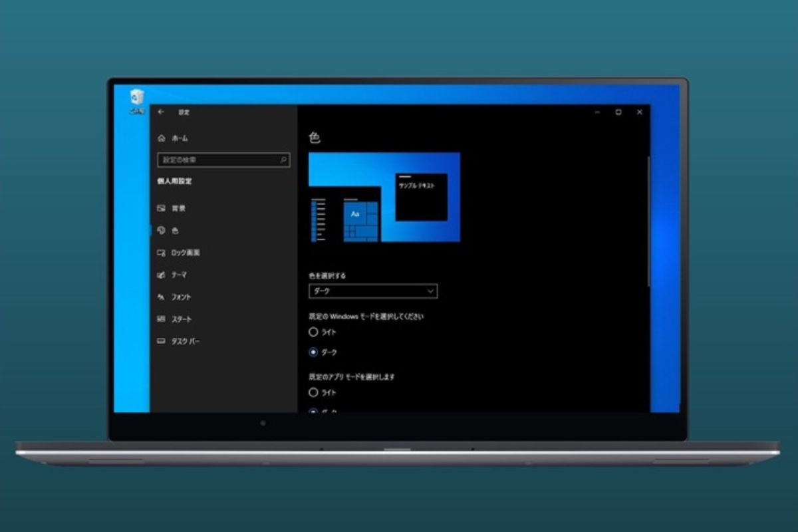Screen dimensions: 798x532
Task: Open the ロック画面 settings page
Action: tap(178, 253)
